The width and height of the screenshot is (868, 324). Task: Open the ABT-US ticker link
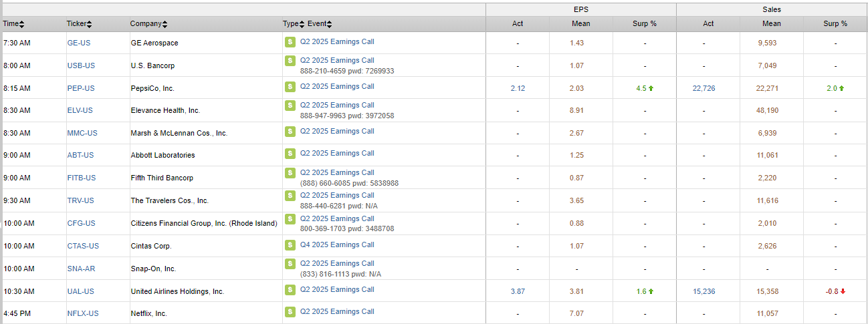81,156
